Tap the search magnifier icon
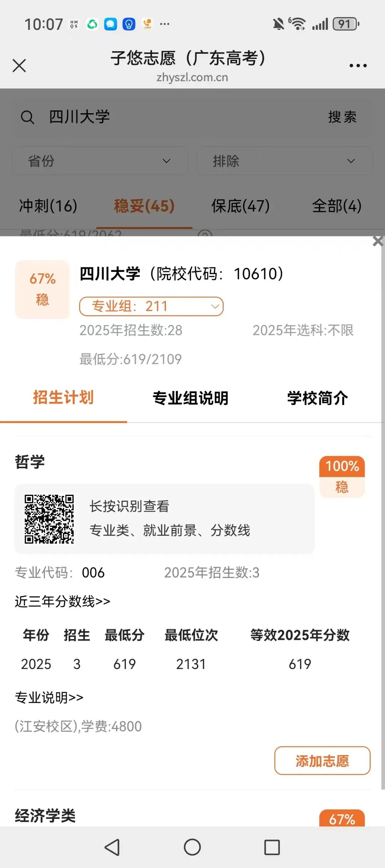This screenshot has width=385, height=868. pyautogui.click(x=27, y=117)
